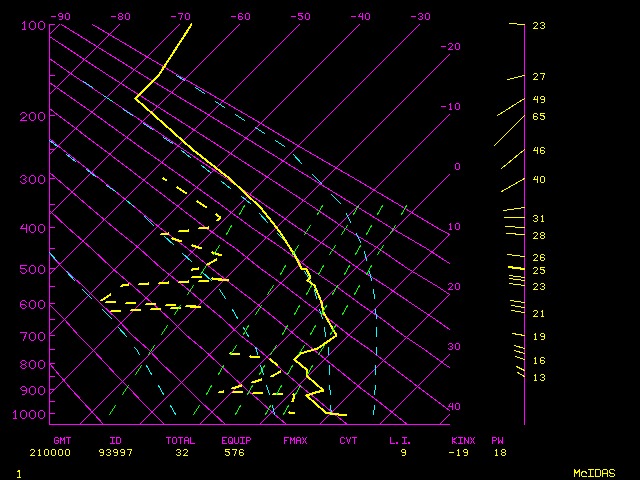This screenshot has width=640, height=480.
Task: Pick the 700 pressure level label
Action: click(33, 336)
